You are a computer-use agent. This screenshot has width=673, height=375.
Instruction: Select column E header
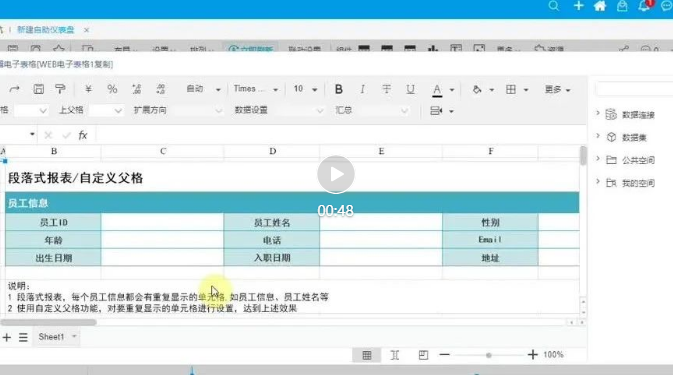pyautogui.click(x=381, y=151)
